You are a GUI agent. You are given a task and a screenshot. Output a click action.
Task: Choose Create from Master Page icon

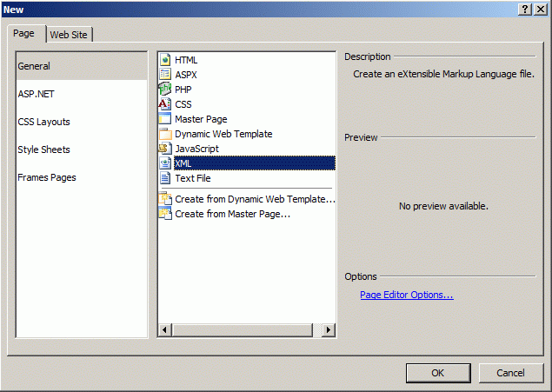pyautogui.click(x=165, y=214)
